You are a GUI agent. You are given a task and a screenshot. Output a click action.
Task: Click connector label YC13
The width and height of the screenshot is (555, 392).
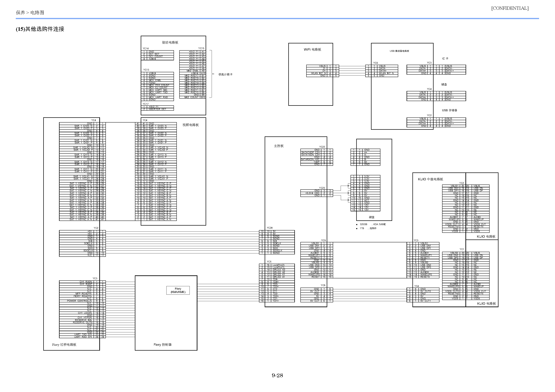146,70
